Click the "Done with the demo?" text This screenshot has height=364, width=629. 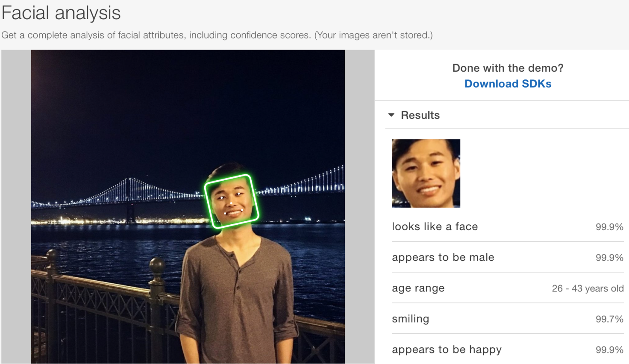pyautogui.click(x=508, y=68)
